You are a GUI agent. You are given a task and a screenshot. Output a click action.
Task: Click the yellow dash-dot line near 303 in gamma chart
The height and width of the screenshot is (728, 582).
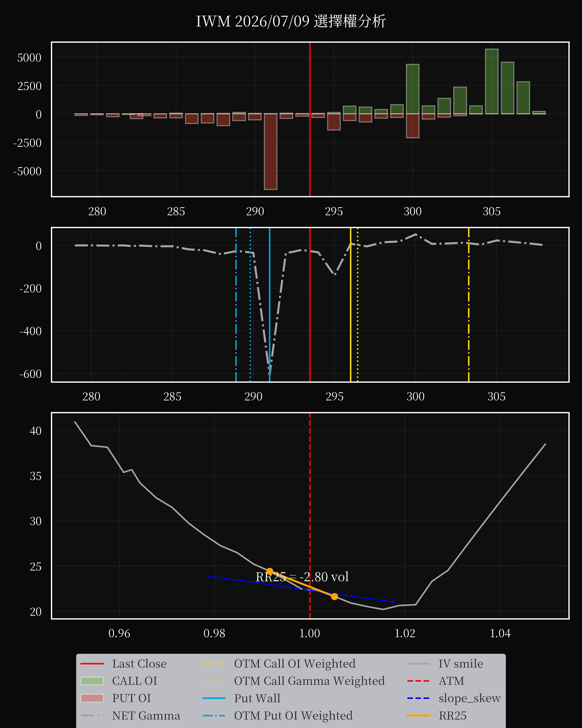coord(469,305)
